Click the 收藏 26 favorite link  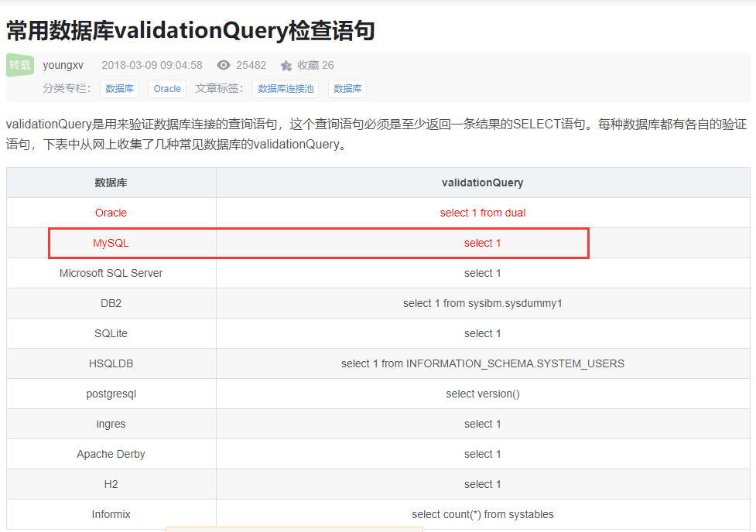(315, 65)
